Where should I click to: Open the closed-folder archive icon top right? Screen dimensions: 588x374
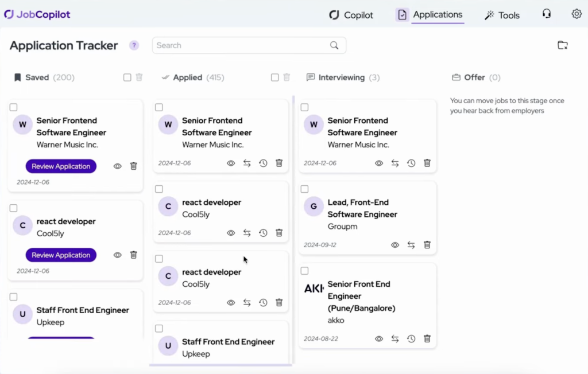(x=562, y=44)
